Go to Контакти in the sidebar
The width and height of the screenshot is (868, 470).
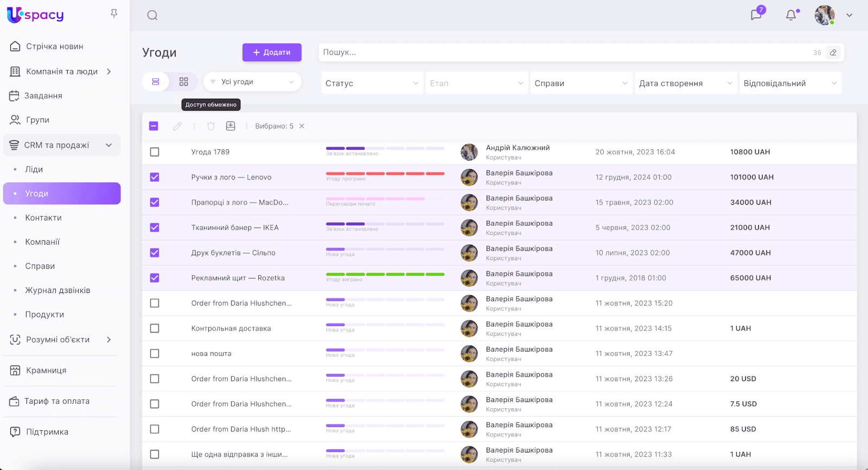43,218
